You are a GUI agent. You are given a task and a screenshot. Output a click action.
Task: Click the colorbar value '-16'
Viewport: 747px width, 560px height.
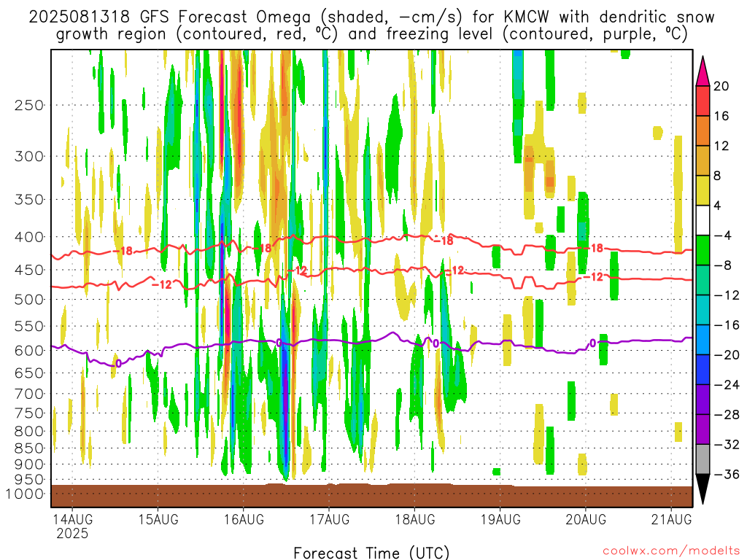[727, 325]
